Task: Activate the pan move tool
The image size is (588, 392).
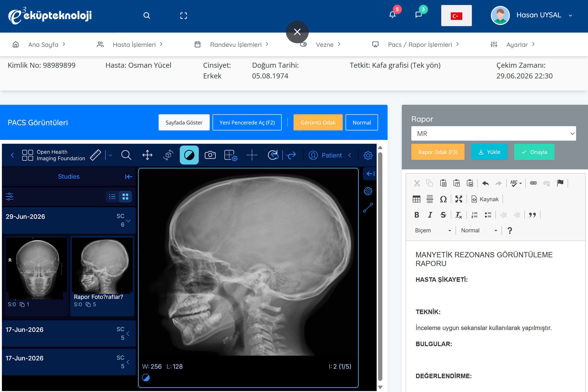Action: coord(147,155)
